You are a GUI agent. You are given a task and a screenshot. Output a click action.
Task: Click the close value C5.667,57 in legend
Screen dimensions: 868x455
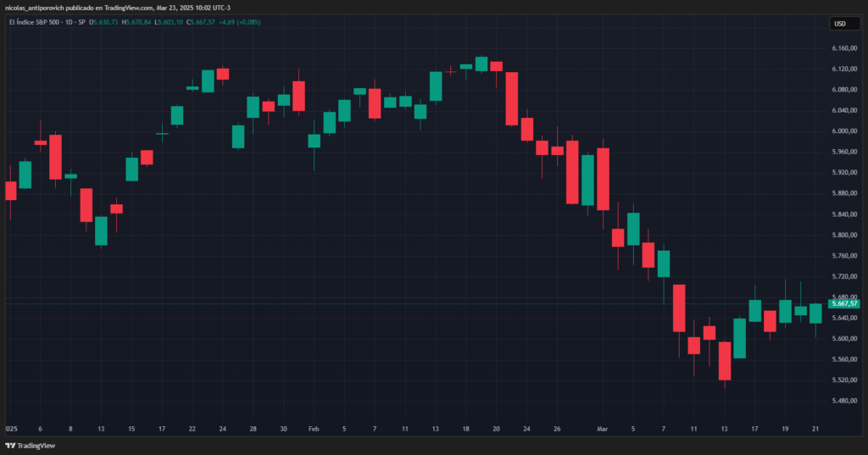200,22
